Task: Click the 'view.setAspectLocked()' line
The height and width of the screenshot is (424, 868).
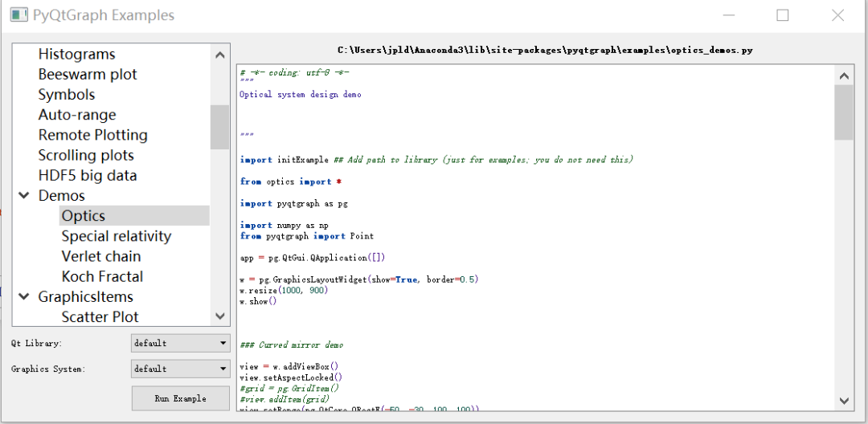Action: coord(291,377)
